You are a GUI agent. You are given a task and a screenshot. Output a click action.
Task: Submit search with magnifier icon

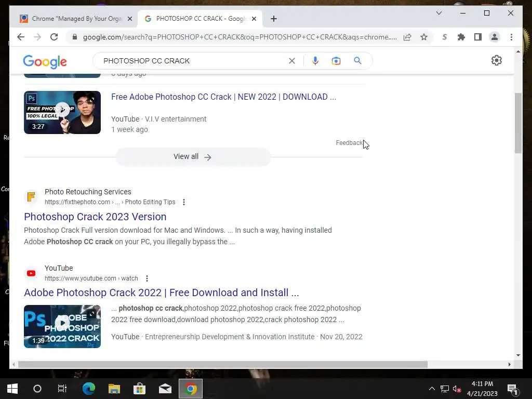(357, 61)
